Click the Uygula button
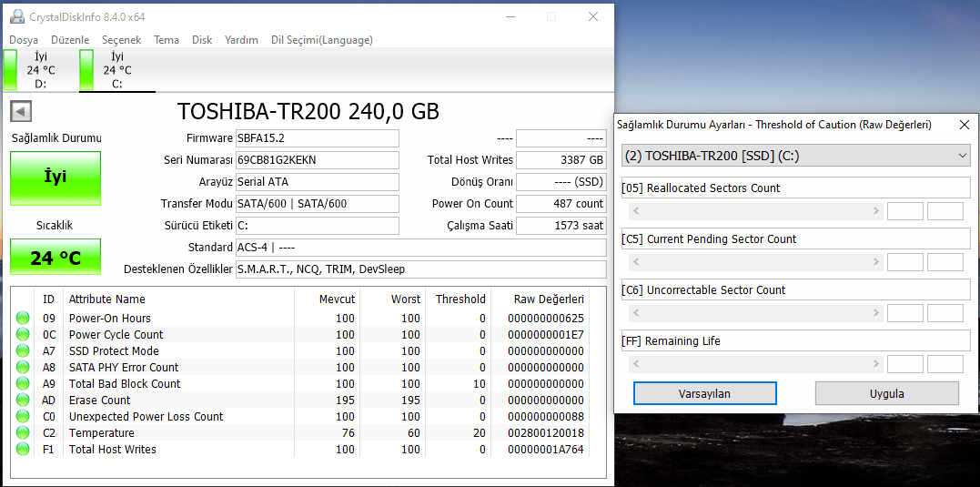This screenshot has width=980, height=487. coord(886,393)
